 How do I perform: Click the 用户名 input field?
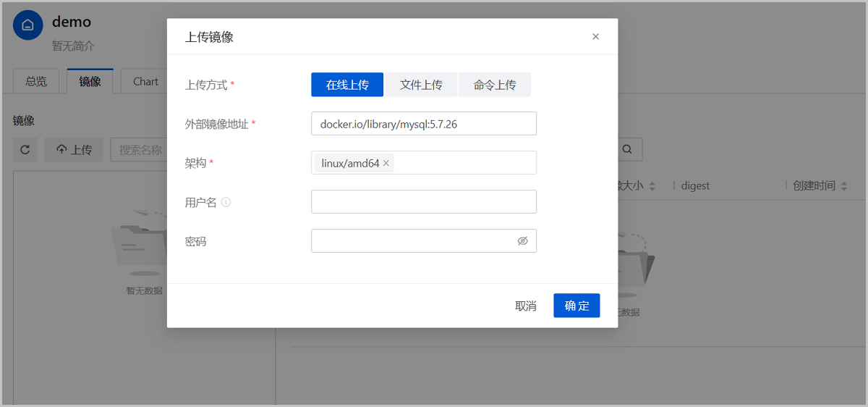424,202
